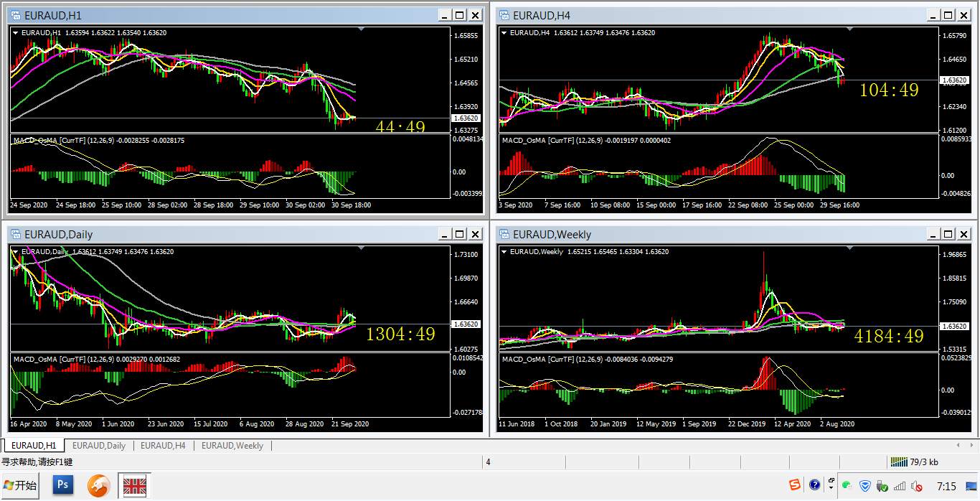The height and width of the screenshot is (501, 980).
Task: Click the 79/3 kb connection status
Action: coord(924,462)
